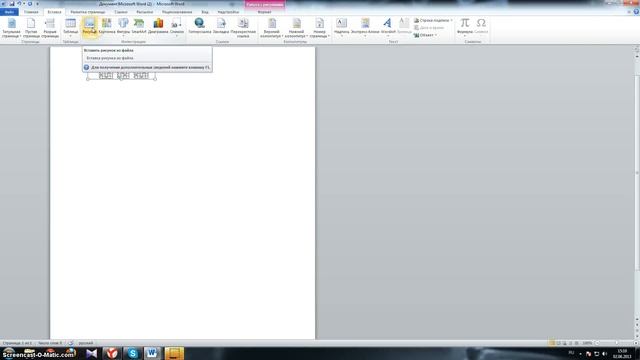Insert a Hyperlink (Гиперссылка)
The image size is (640, 360).
pyautogui.click(x=200, y=27)
